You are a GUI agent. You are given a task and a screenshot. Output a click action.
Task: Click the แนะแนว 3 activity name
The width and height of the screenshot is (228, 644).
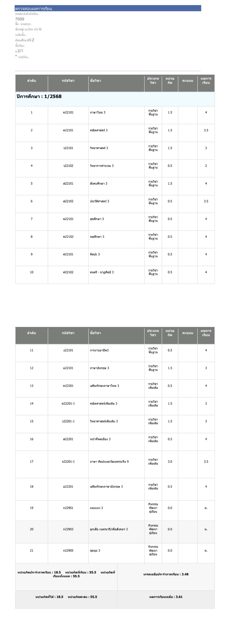pos(96,508)
